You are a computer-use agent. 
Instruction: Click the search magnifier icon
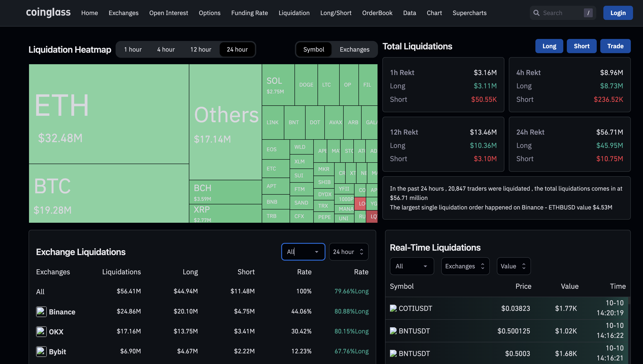pyautogui.click(x=536, y=12)
